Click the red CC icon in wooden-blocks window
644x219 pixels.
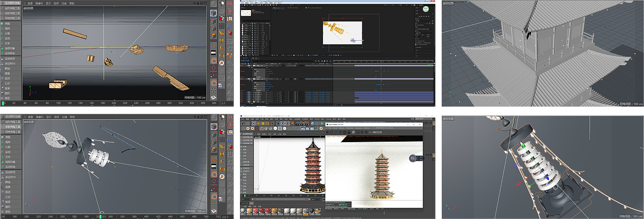point(230,11)
